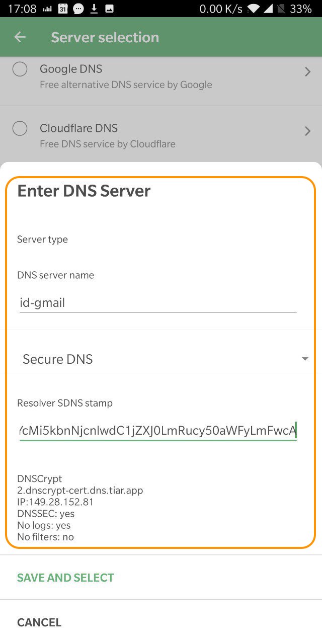Open calendar notification icon in status bar

(63, 9)
